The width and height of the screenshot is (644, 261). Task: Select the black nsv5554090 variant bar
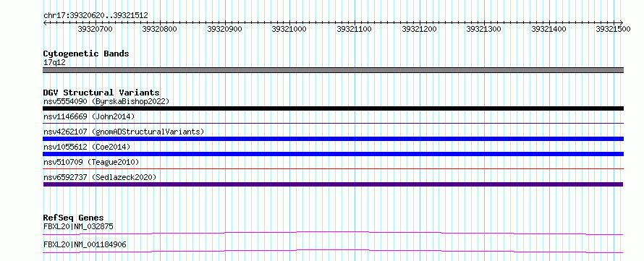333,108
